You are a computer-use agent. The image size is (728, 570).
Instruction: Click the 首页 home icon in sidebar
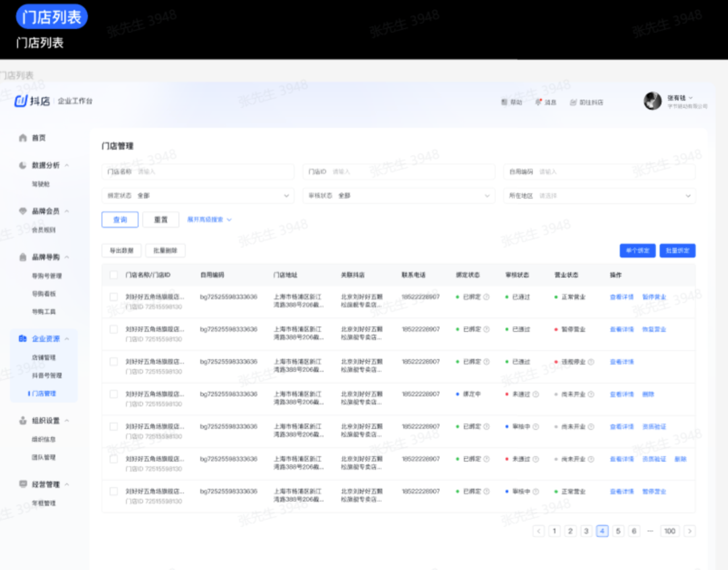(x=22, y=138)
